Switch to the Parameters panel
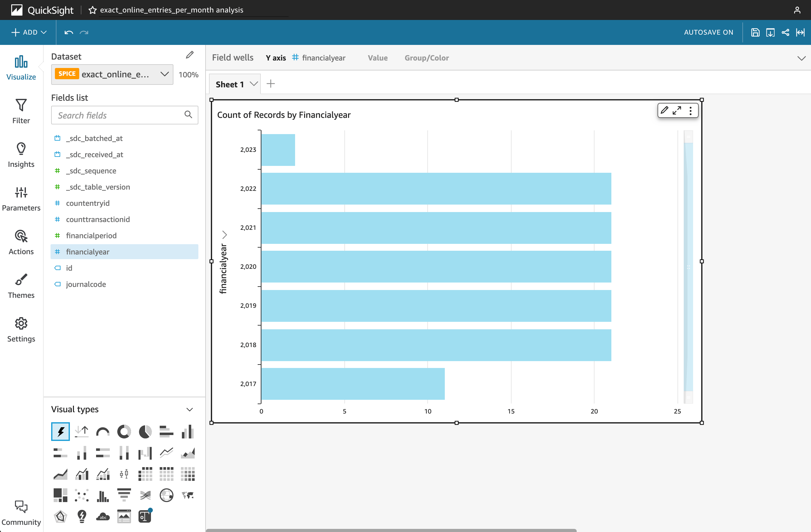 point(21,198)
